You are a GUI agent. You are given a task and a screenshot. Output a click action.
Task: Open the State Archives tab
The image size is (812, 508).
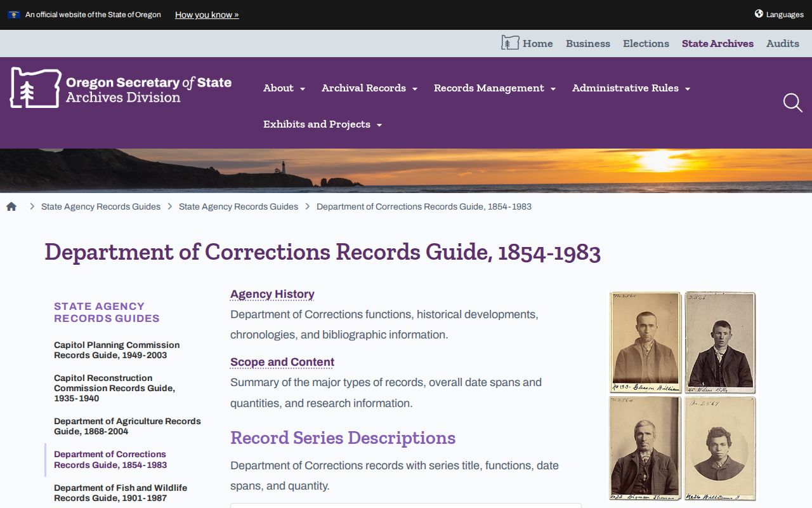click(717, 43)
